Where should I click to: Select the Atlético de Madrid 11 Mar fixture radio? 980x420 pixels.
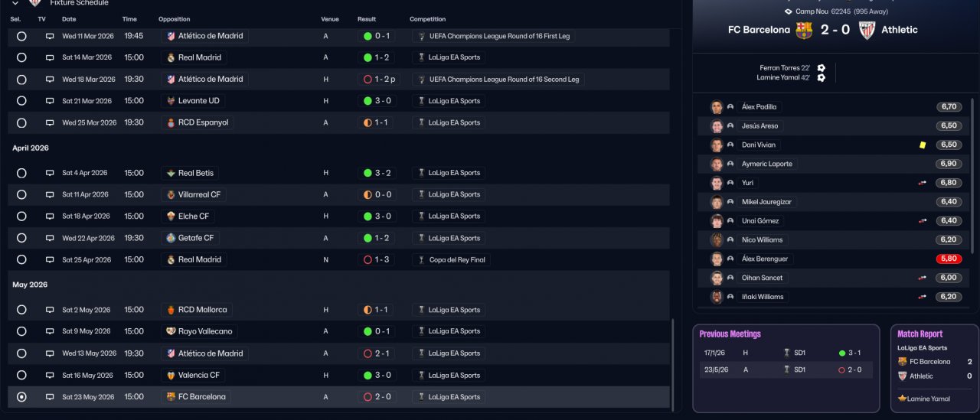tap(21, 36)
